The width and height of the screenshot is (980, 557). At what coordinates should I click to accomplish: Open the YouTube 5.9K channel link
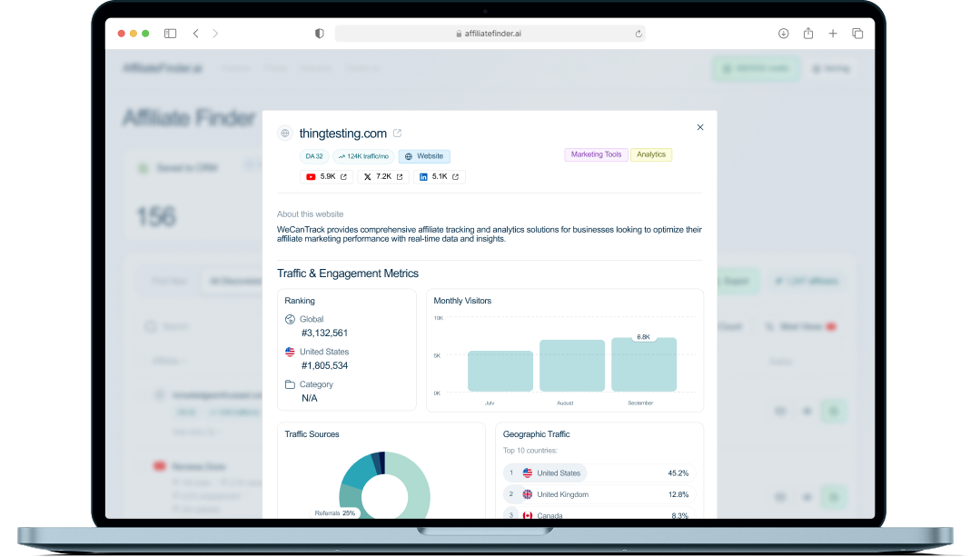tap(326, 177)
